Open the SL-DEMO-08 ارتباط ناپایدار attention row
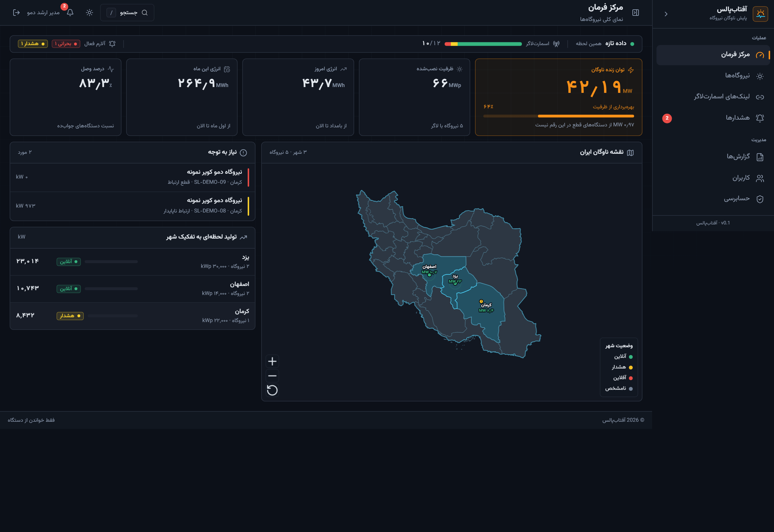 [133, 206]
